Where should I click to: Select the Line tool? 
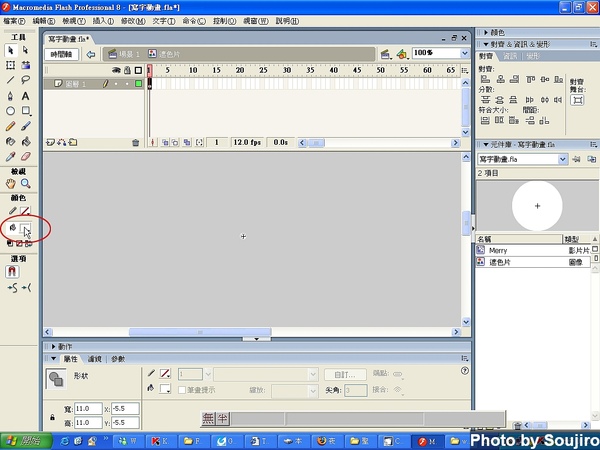(x=11, y=79)
